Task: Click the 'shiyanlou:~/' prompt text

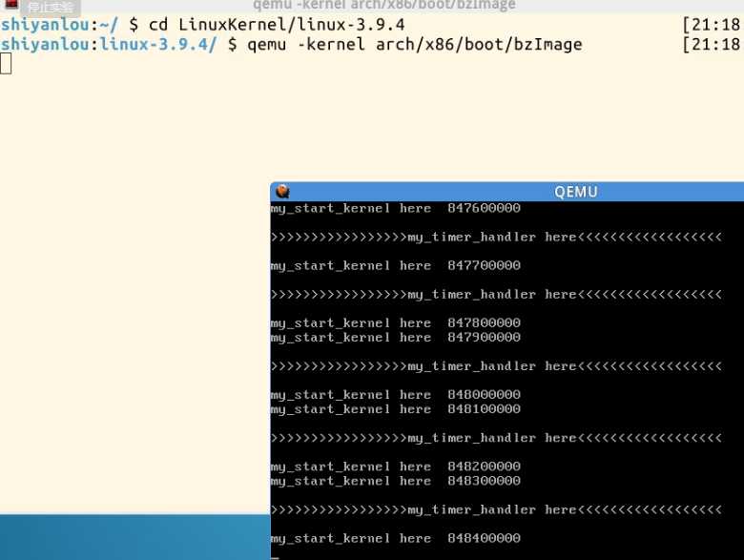Action: coord(59,25)
